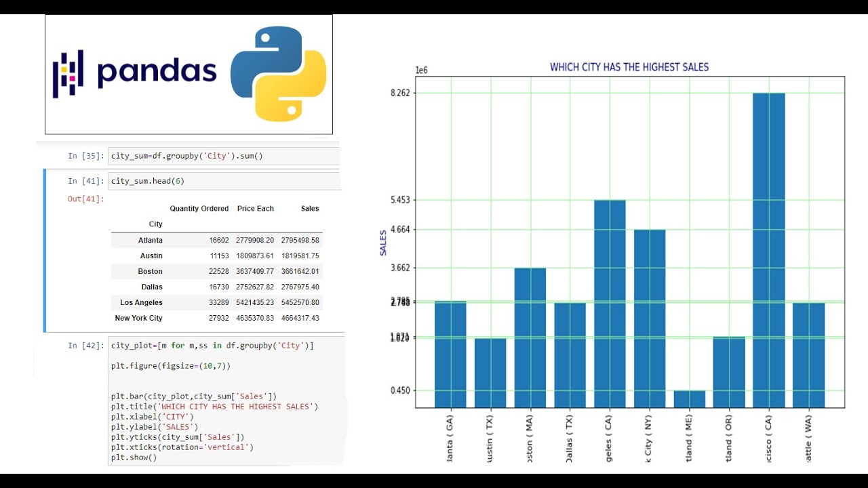This screenshot has width=868, height=488.
Task: Click the Austin sales value 1819581.75
Action: pyautogui.click(x=300, y=256)
